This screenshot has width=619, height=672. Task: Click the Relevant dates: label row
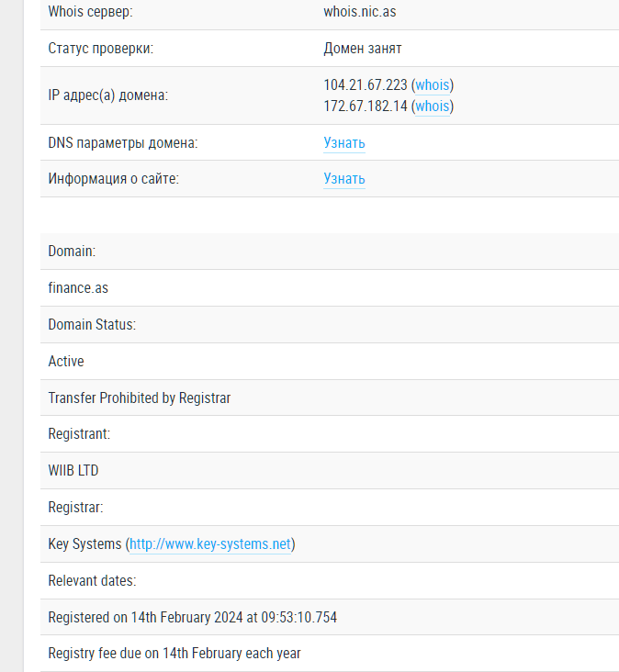(x=92, y=581)
